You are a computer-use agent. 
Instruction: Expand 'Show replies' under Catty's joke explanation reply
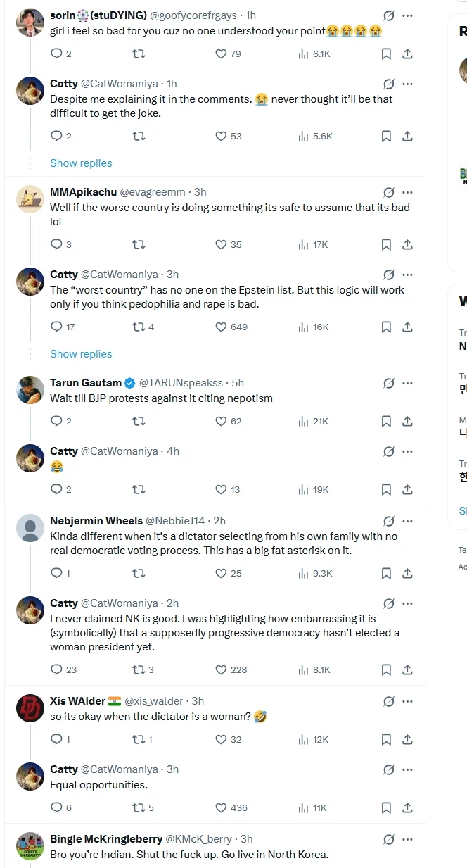coord(81,163)
